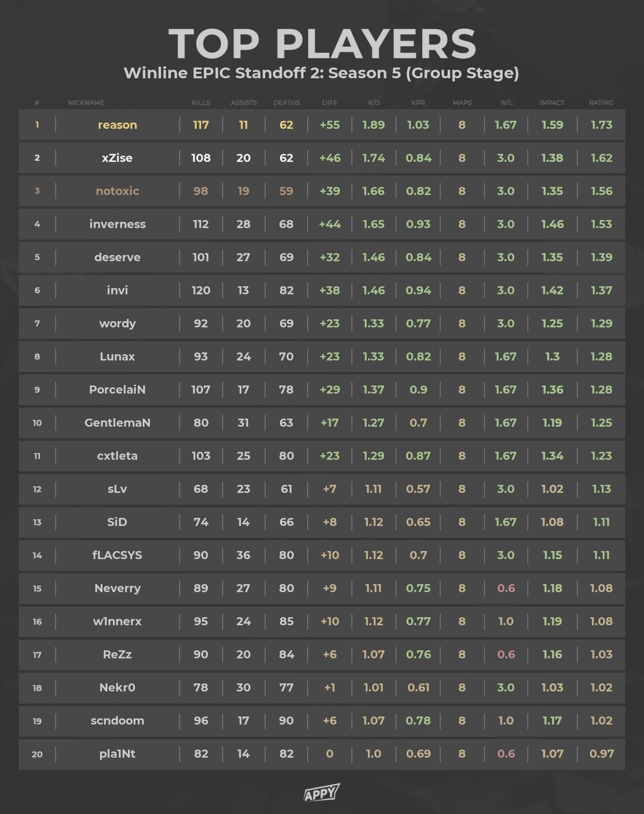Click pla1Nt's diff value 0

pos(330,754)
